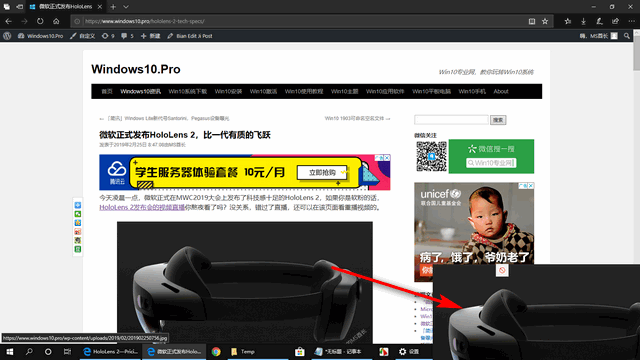Image resolution: width=640 pixels, height=360 pixels.
Task: Click the address bar URL field
Action: tap(302, 21)
